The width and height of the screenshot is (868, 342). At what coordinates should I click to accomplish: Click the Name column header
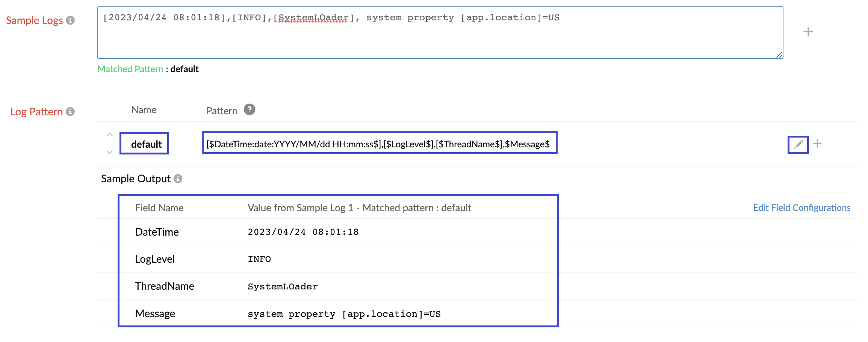(144, 110)
